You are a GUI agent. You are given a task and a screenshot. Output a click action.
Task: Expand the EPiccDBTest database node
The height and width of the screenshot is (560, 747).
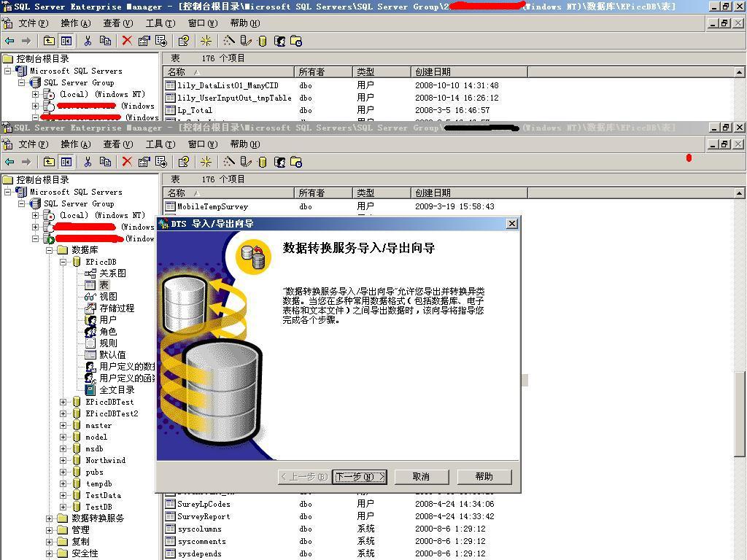63,402
